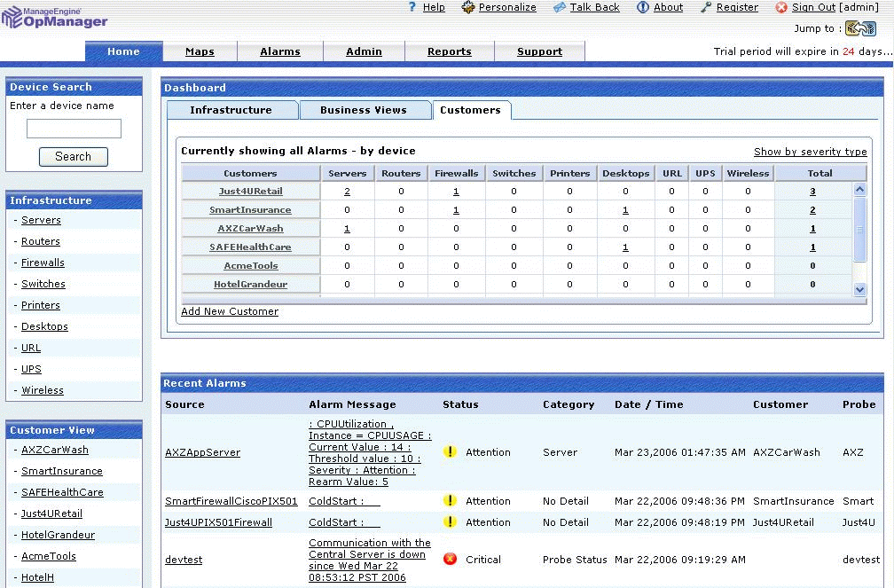Click SmartInsurance in the customers table
The image size is (894, 588).
coord(250,210)
